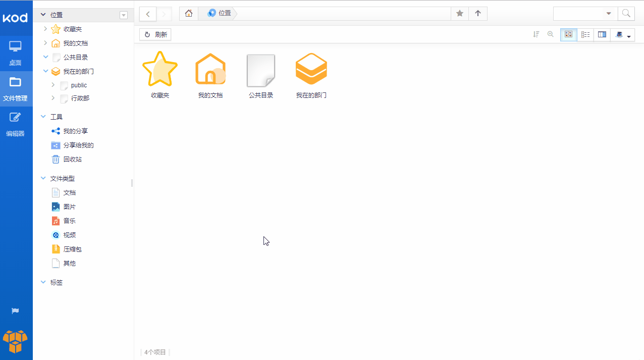644x360 pixels.
Task: Expand the 行政部 folder arrow
Action: point(53,98)
